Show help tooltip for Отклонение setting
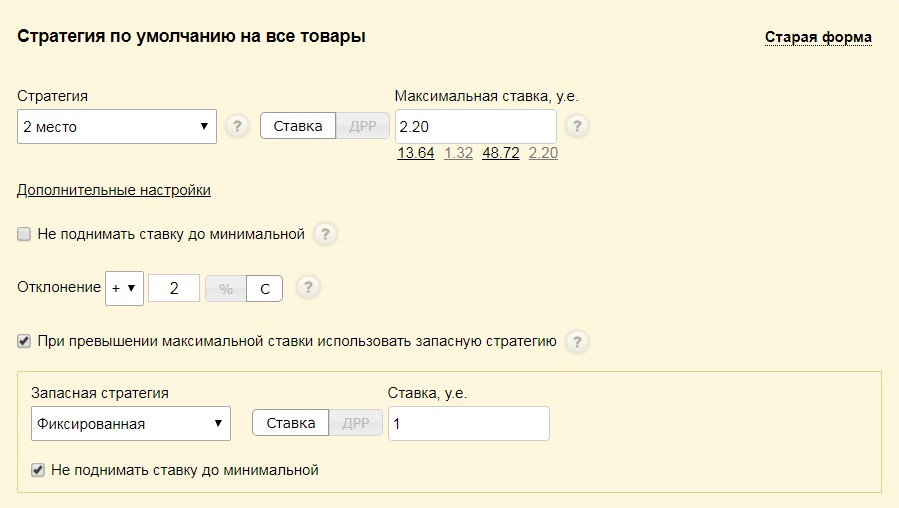The height and width of the screenshot is (508, 899). pos(308,288)
